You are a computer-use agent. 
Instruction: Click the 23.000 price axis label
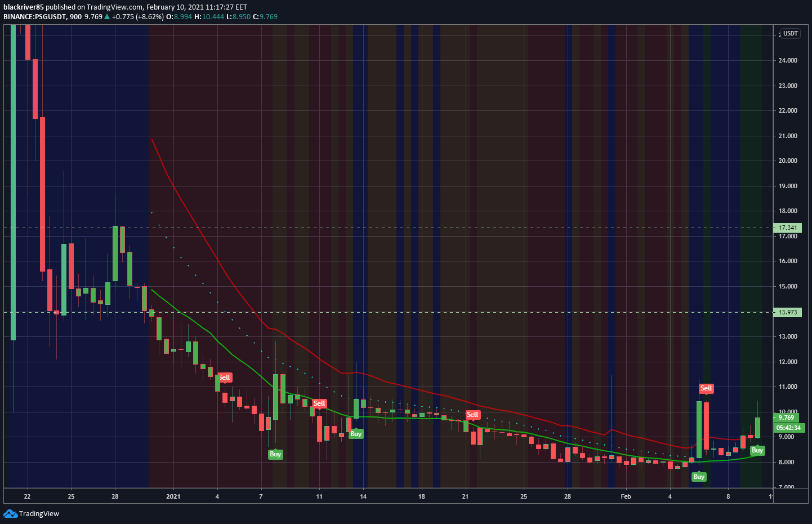coord(788,86)
